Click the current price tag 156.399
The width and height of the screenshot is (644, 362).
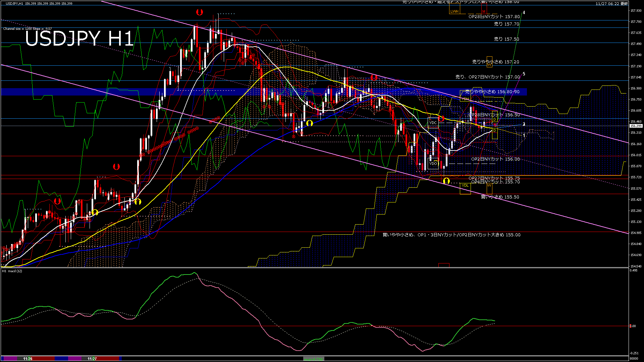tap(636, 126)
